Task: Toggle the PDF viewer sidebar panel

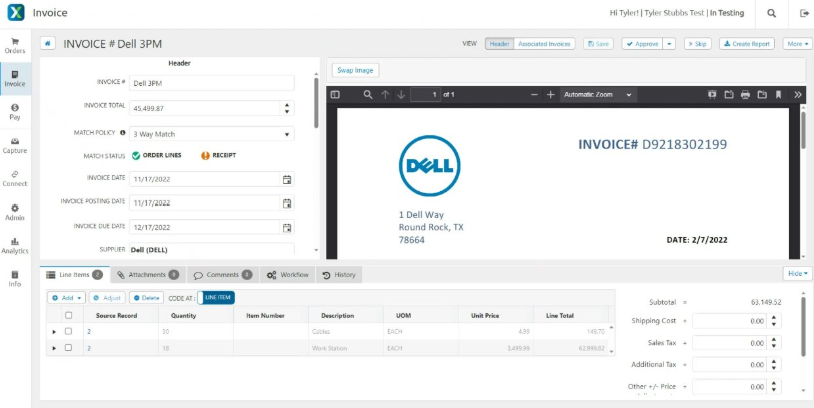Action: coord(336,95)
